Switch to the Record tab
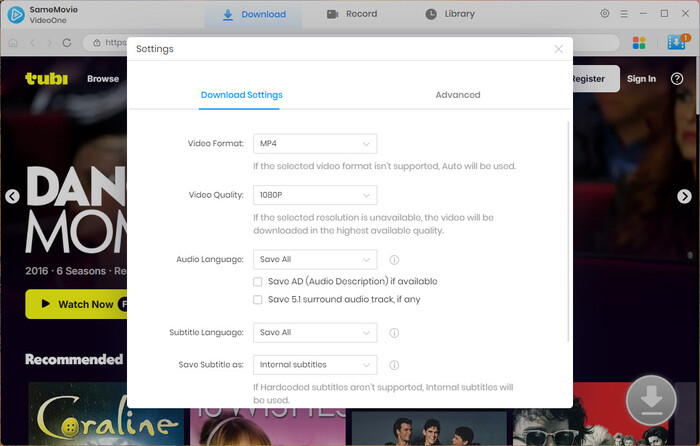This screenshot has height=446, width=700. (352, 14)
